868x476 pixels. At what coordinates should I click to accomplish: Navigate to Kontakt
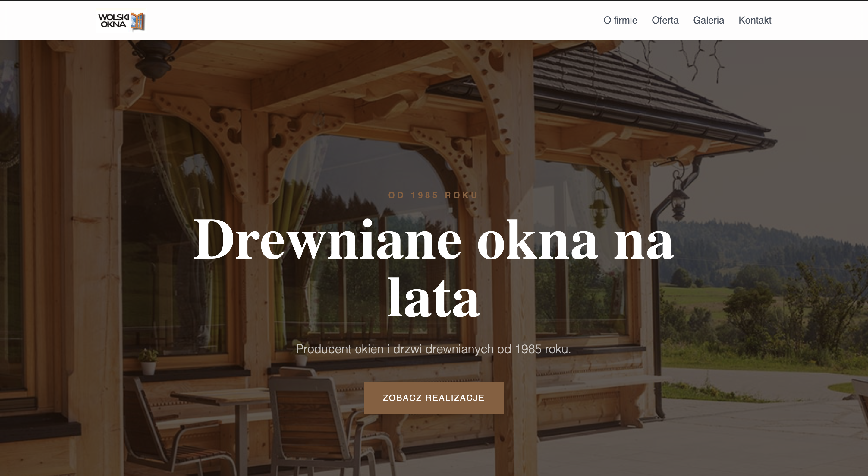click(755, 20)
